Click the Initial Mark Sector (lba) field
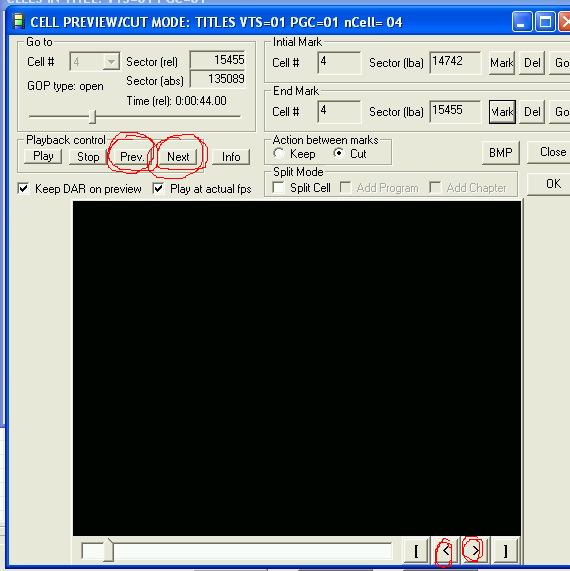The width and height of the screenshot is (570, 571). click(x=455, y=62)
